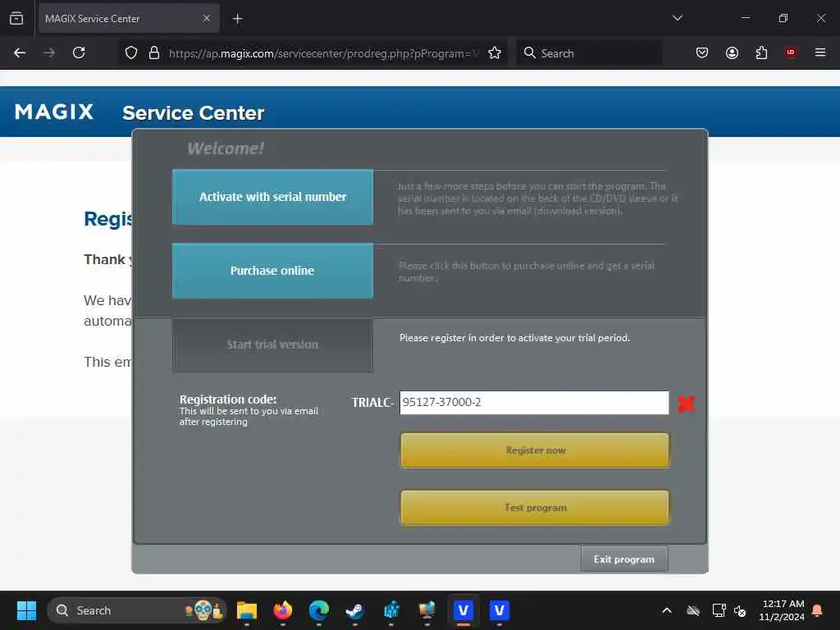Go back with the browser back arrow

pos(20,52)
